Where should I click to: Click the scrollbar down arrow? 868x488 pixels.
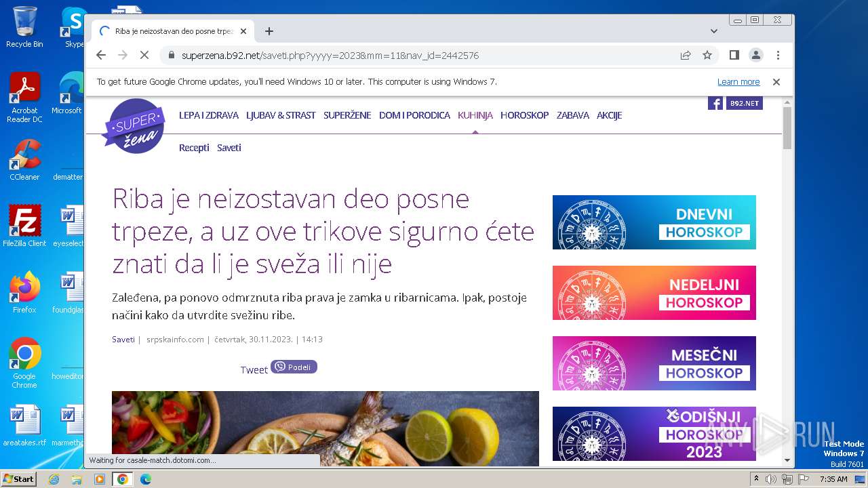click(x=787, y=460)
